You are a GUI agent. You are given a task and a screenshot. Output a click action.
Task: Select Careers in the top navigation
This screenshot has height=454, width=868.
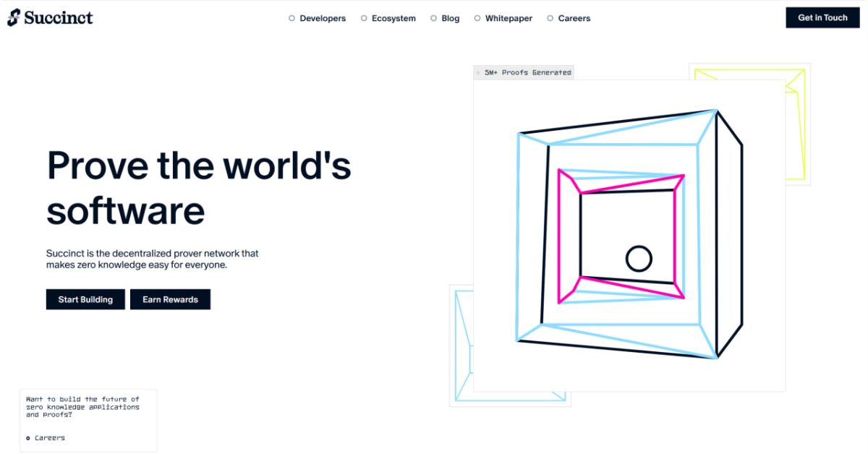tap(569, 18)
